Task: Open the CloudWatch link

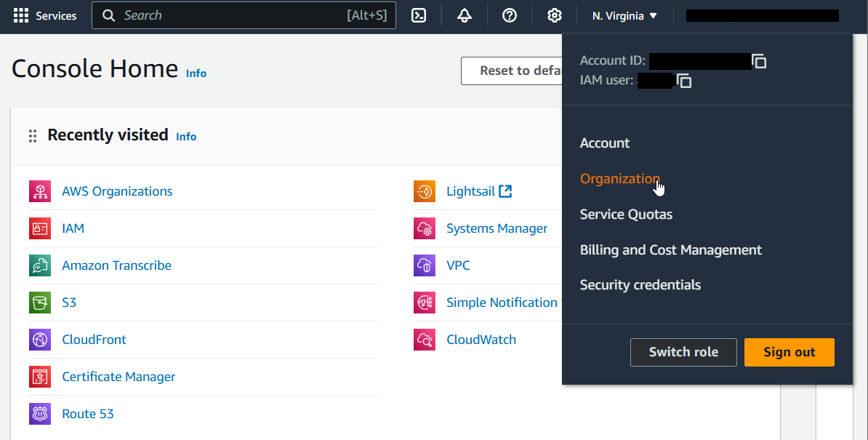Action: pos(481,340)
